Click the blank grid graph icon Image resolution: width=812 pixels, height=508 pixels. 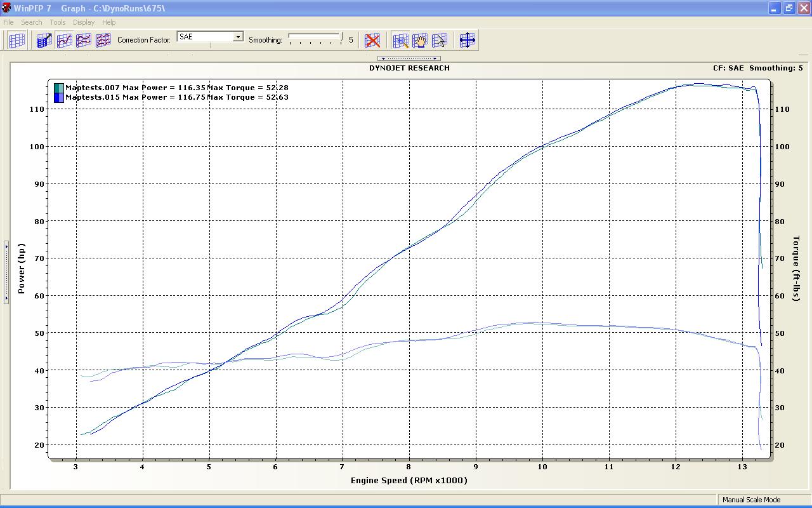pos(17,40)
